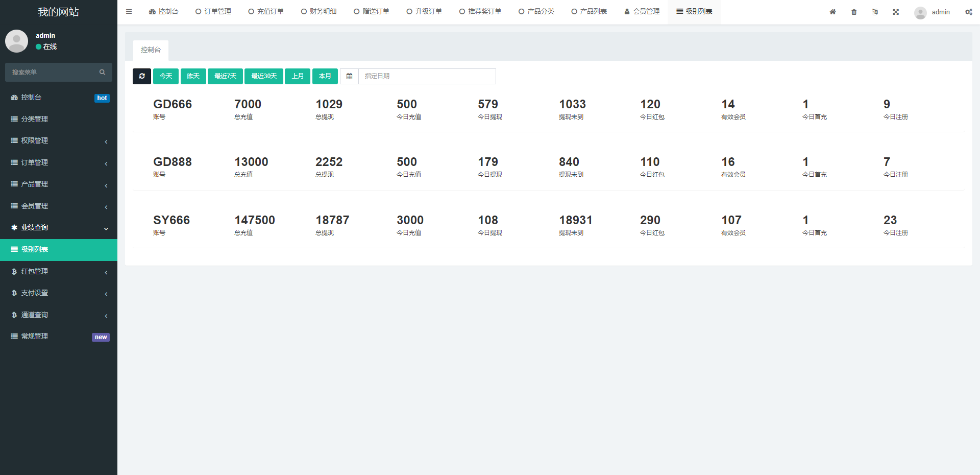Screen dimensions: 980x475
Task: Open the 会员管理 top tab
Action: pyautogui.click(x=642, y=12)
